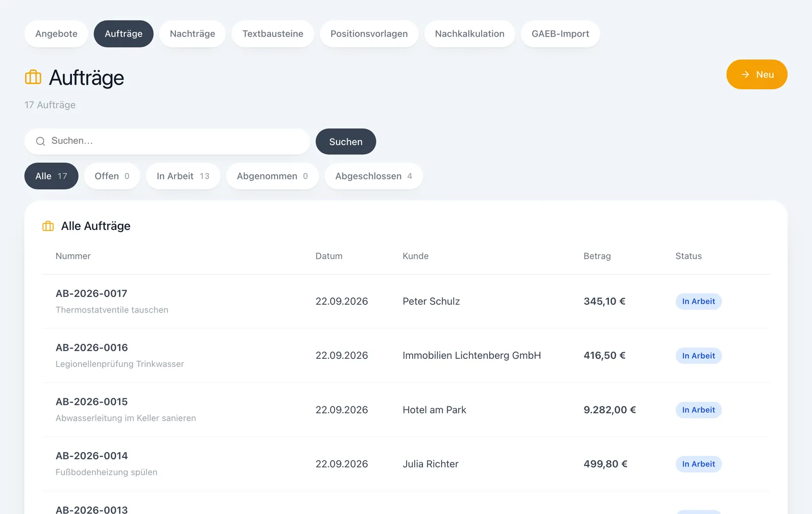Click In Arbeit badge for Julia Richter
This screenshot has width=812, height=514.
coord(698,464)
